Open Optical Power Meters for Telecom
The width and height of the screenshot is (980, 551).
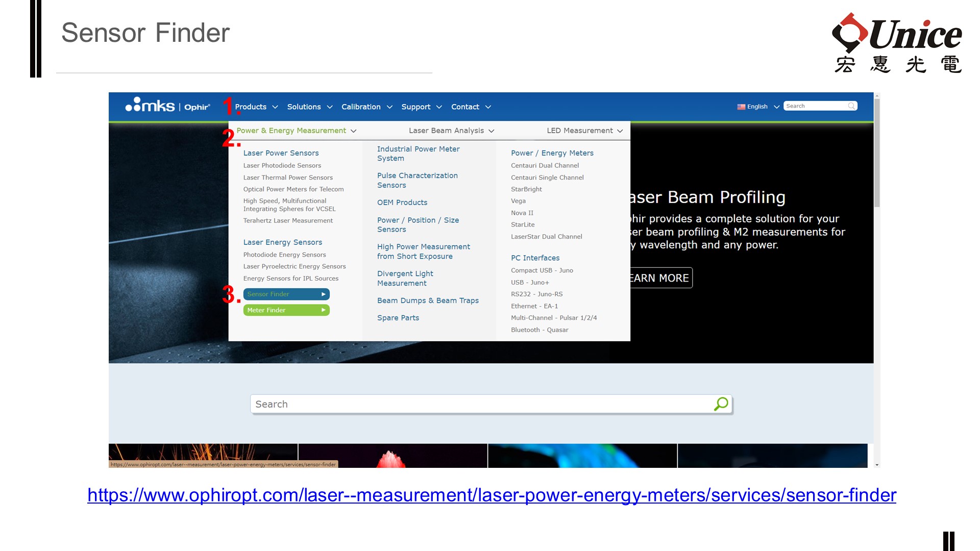(293, 189)
